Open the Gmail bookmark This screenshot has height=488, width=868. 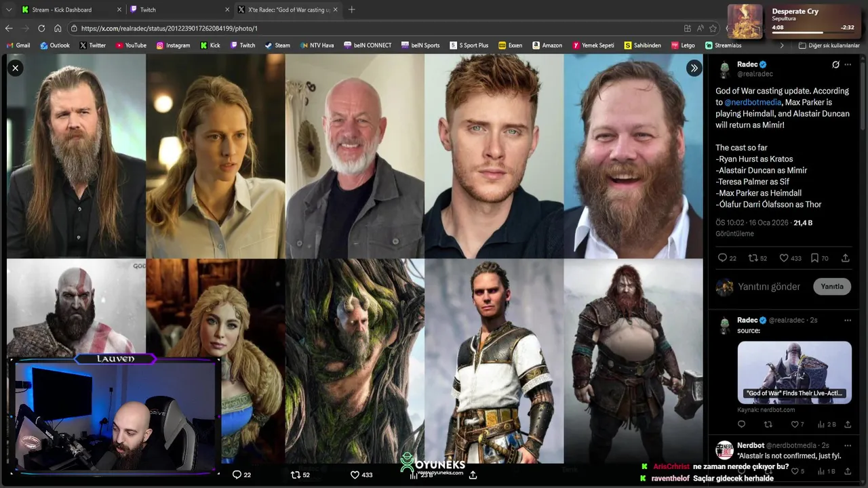click(x=18, y=45)
